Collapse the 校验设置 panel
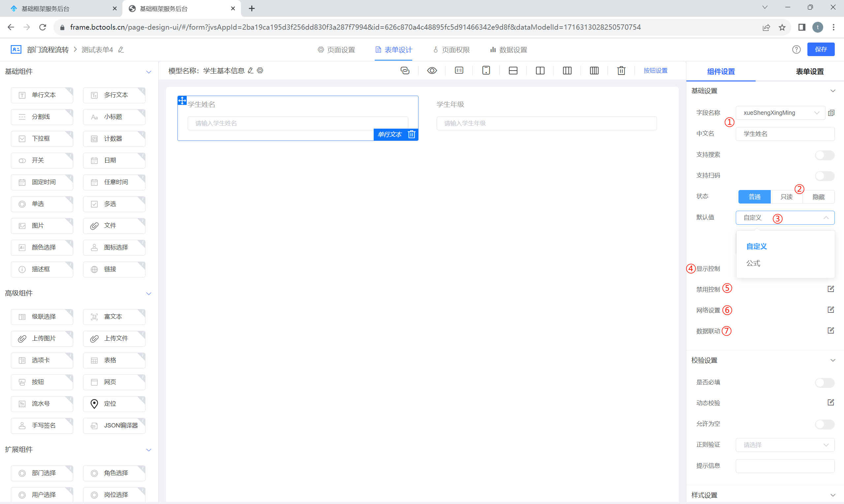 832,360
